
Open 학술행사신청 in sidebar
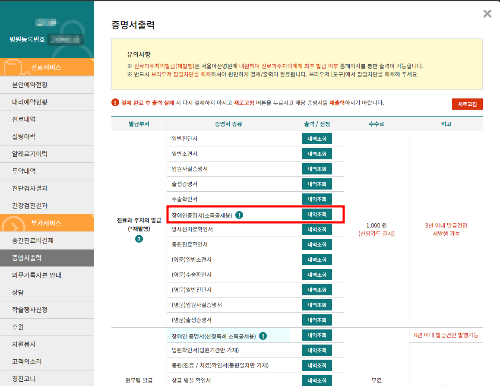(x=47, y=310)
